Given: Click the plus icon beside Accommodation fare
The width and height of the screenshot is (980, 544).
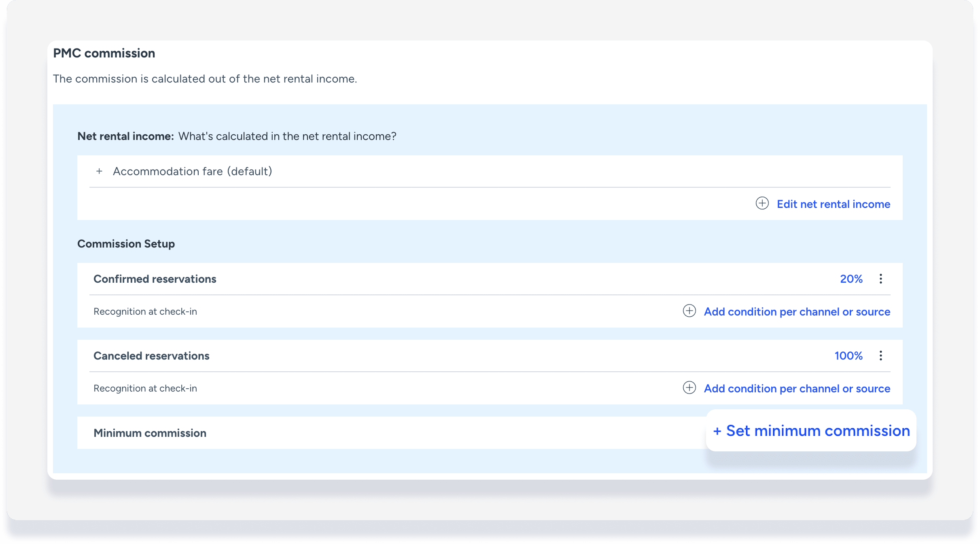Looking at the screenshot, I should pyautogui.click(x=99, y=171).
